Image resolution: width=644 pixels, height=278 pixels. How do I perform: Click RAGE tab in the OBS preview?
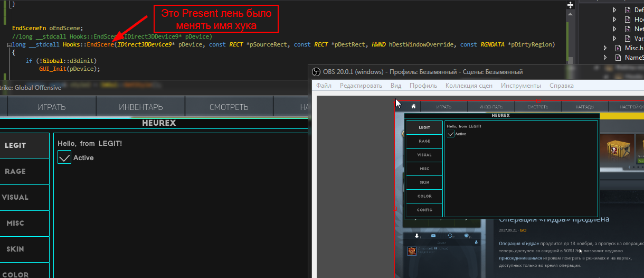424,141
